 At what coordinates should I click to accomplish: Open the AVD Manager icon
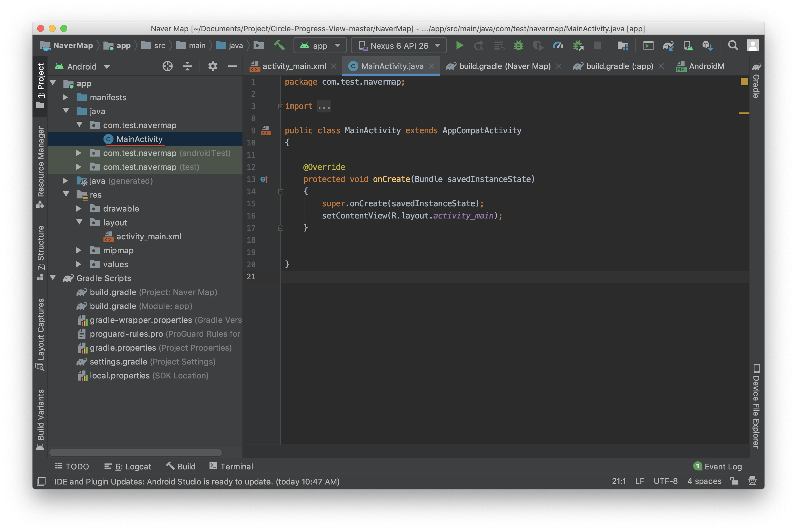click(x=688, y=45)
